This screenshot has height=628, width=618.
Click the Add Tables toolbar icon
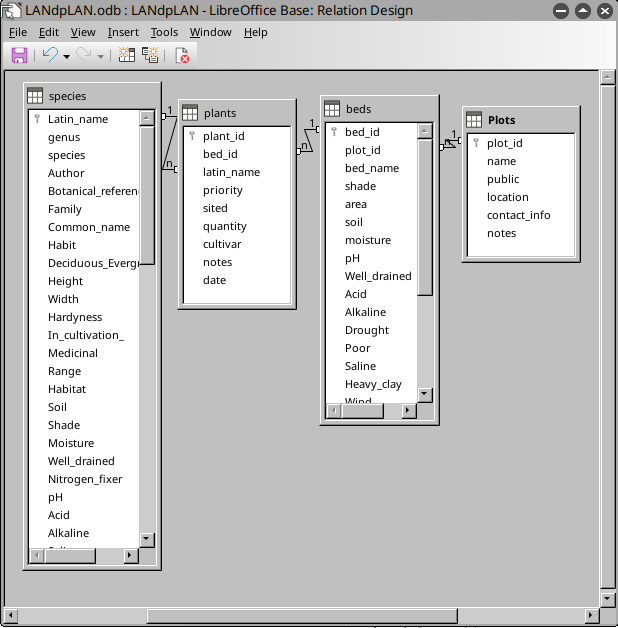click(x=127, y=55)
